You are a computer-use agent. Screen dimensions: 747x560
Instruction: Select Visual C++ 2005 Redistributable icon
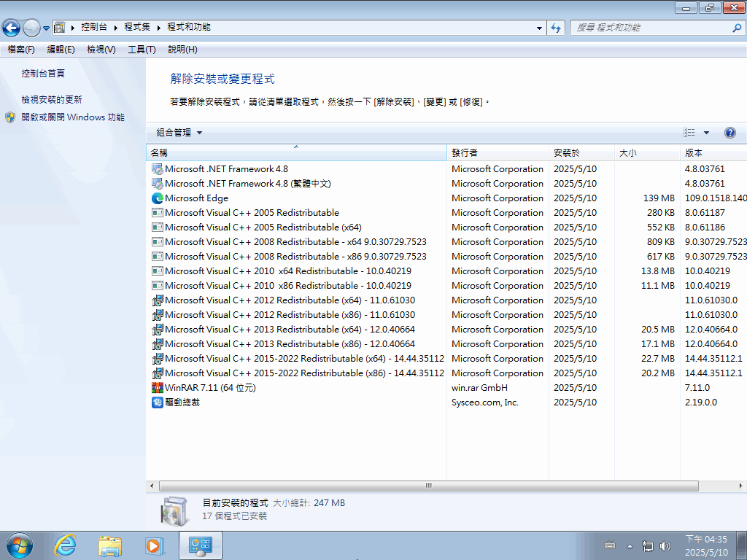pyautogui.click(x=158, y=213)
